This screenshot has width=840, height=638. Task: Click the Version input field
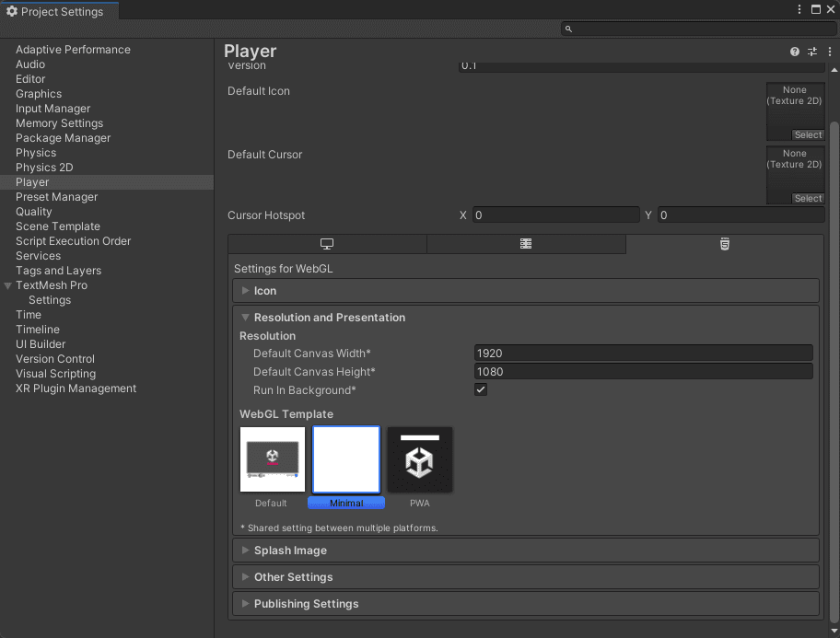click(641, 66)
